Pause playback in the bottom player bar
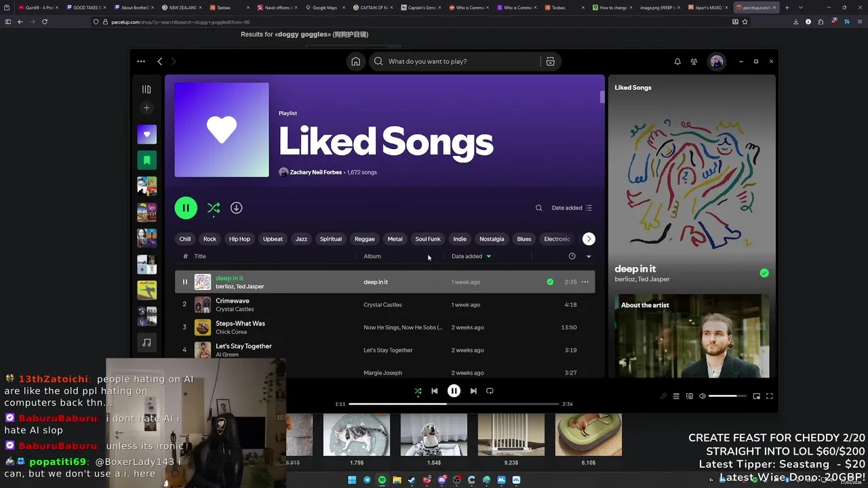Image resolution: width=868 pixels, height=488 pixels. 454,391
